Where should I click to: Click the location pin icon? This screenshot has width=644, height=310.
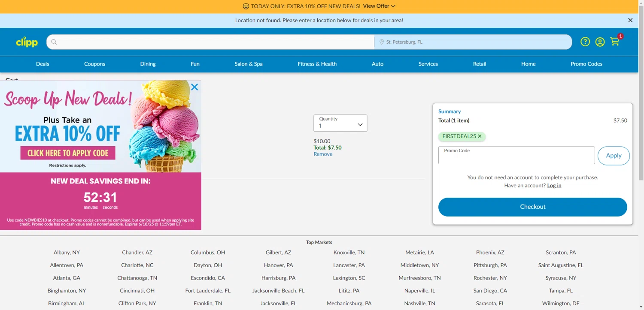coord(381,42)
